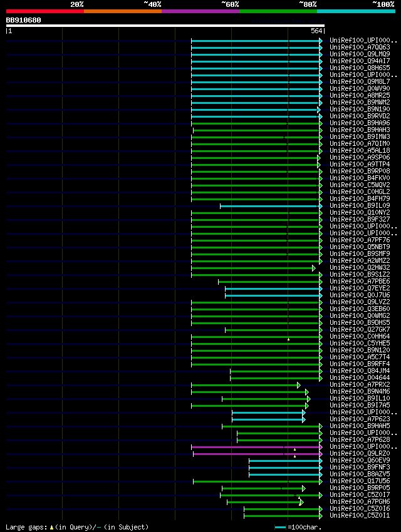Click the yellow gap marker under the C0HH64 bar
Image resolution: width=401 pixels, height=532 pixels.
pyautogui.click(x=288, y=339)
